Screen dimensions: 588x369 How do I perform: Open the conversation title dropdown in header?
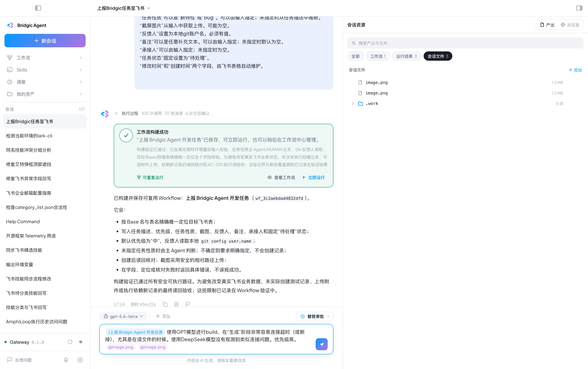pyautogui.click(x=124, y=8)
